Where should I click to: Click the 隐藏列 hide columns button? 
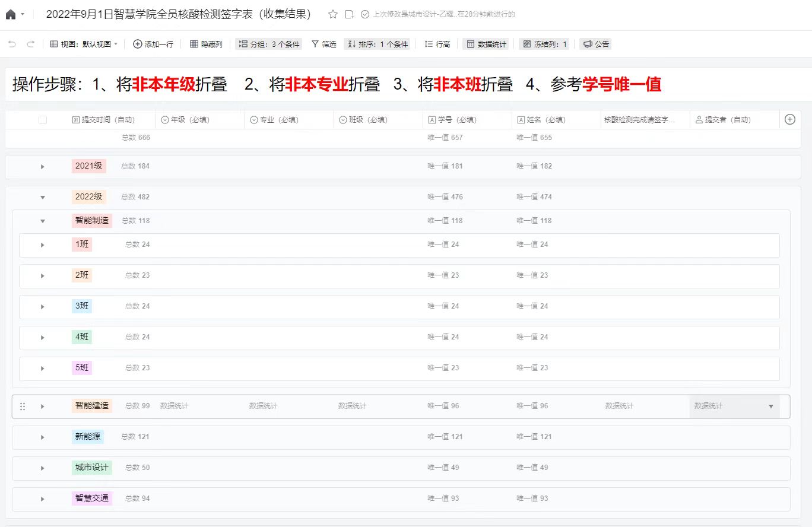point(206,44)
